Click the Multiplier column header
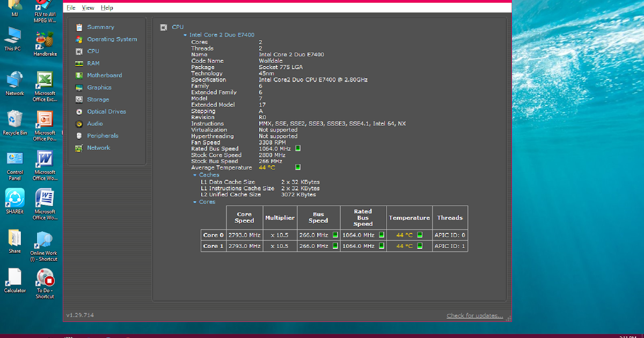Image resolution: width=644 pixels, height=338 pixels. pyautogui.click(x=280, y=218)
